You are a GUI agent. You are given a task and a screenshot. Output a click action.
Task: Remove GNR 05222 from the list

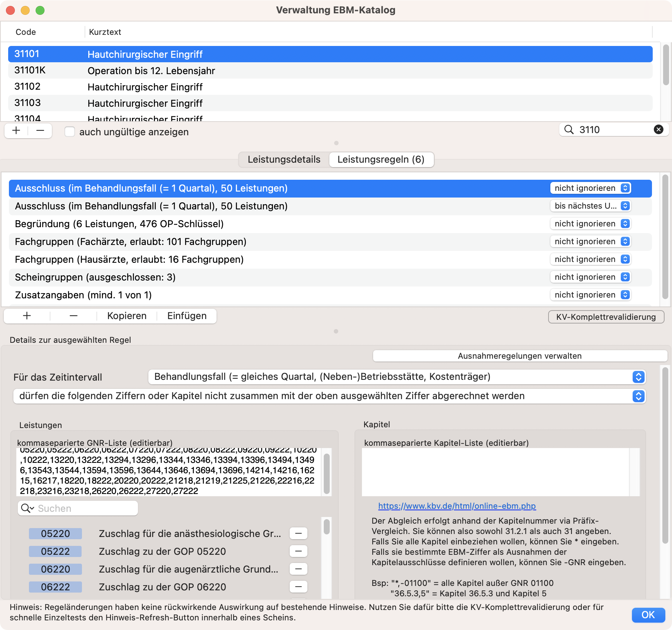(x=298, y=551)
